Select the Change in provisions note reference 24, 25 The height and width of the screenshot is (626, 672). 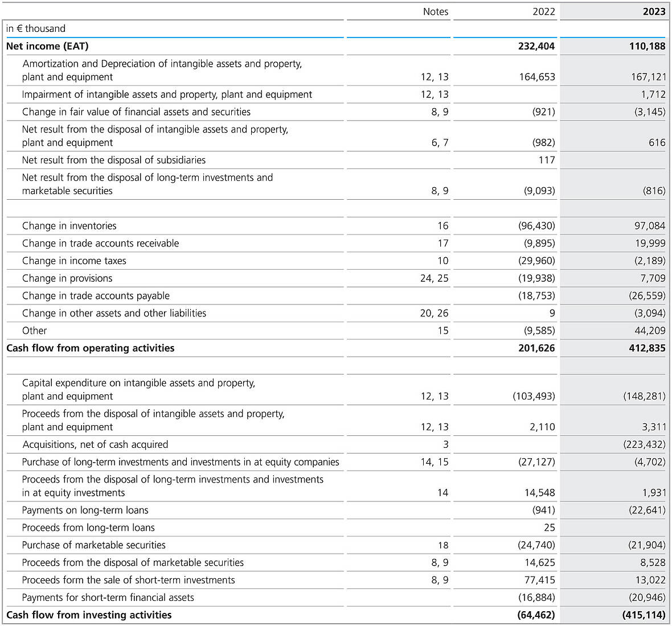pyautogui.click(x=434, y=278)
